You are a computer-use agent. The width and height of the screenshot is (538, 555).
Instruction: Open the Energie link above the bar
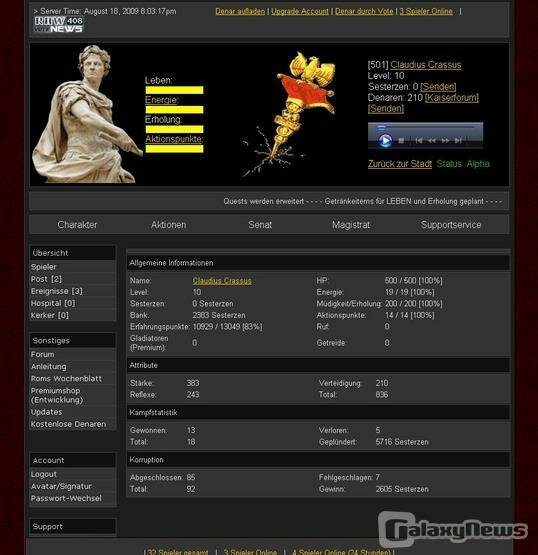tap(161, 100)
